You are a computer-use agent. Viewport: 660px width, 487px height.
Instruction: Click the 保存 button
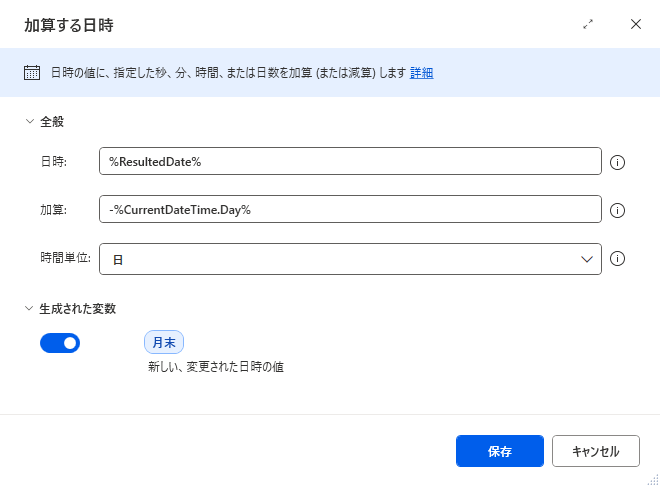[500, 451]
